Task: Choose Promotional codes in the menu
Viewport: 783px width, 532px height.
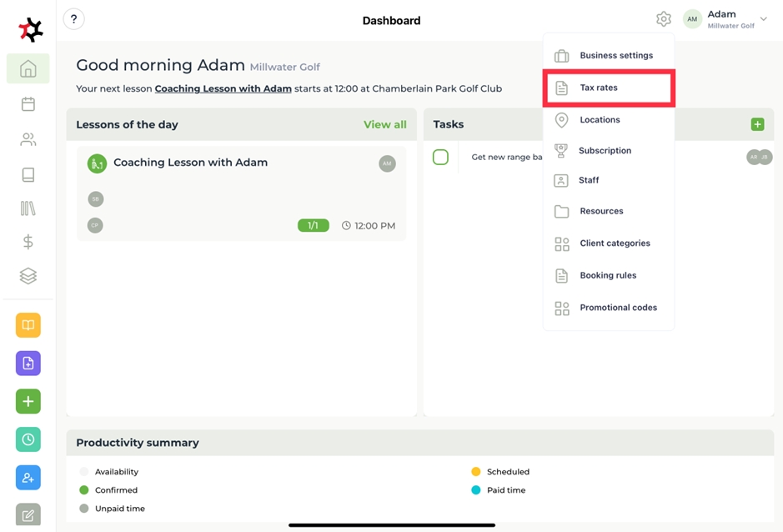Action: pos(618,308)
